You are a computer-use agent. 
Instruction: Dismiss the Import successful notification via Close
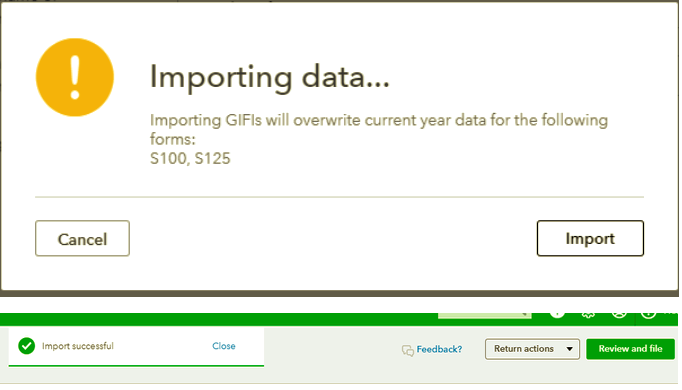click(x=224, y=346)
